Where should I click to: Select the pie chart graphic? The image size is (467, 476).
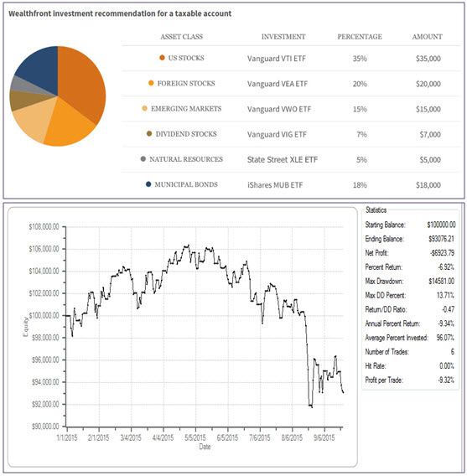[58, 96]
